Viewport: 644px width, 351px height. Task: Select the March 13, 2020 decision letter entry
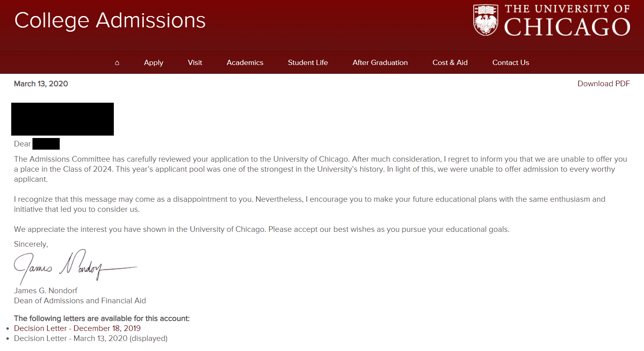point(91,338)
